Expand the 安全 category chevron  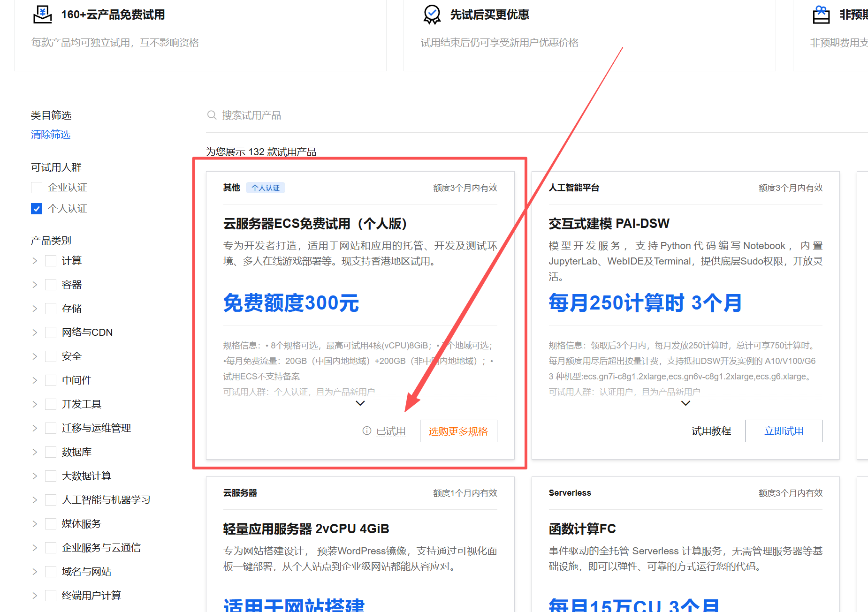click(x=35, y=356)
